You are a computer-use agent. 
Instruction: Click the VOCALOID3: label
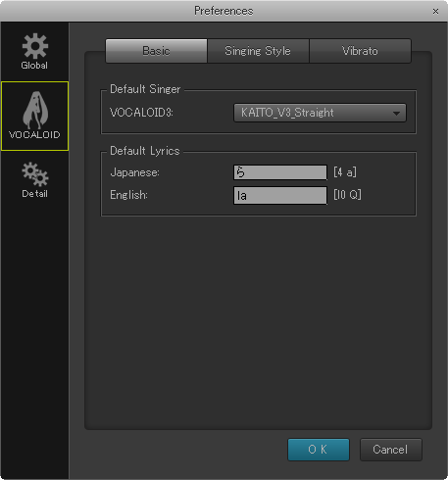click(x=141, y=113)
